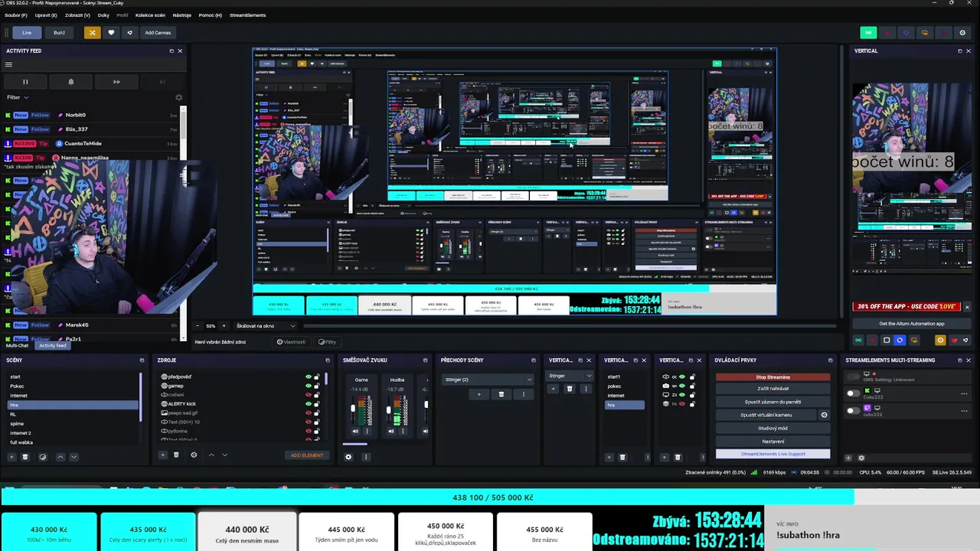Open Hudba channel three-dot options
Viewport: 980px width, 551px height.
coord(403,432)
